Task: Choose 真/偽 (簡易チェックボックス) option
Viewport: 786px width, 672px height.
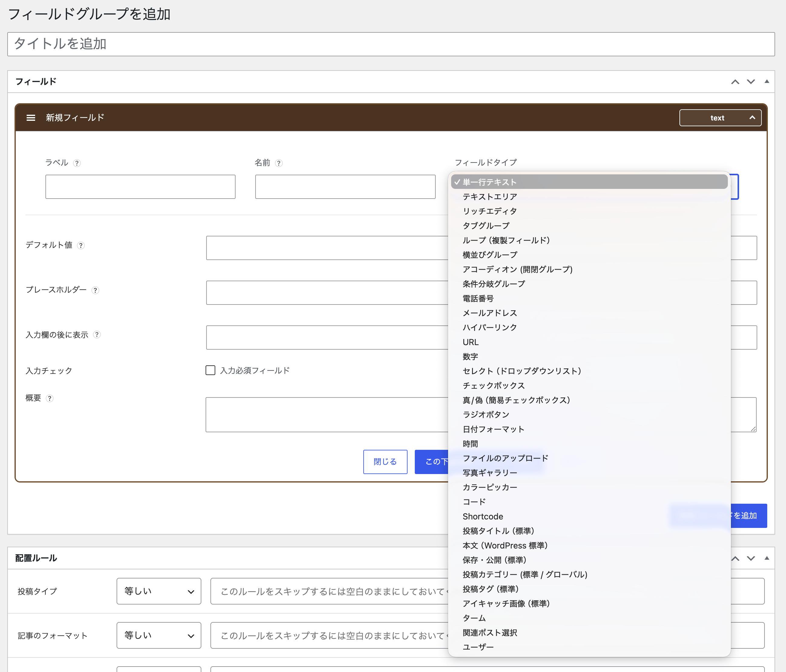Action: tap(589, 400)
